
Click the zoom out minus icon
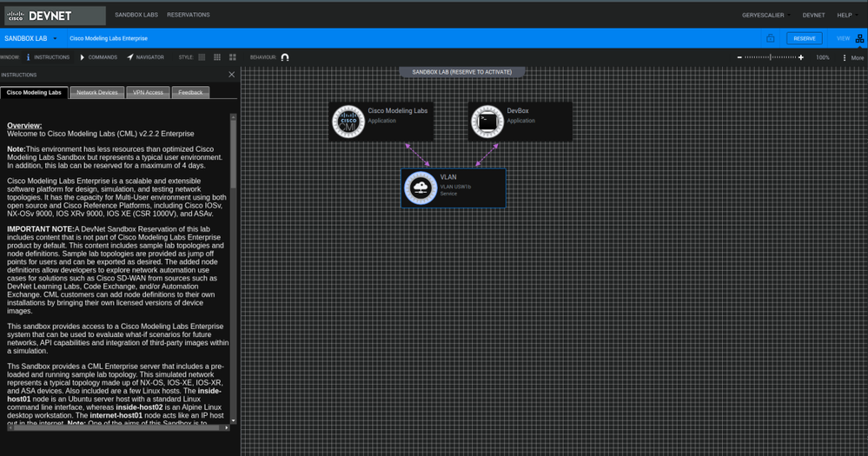click(x=739, y=57)
